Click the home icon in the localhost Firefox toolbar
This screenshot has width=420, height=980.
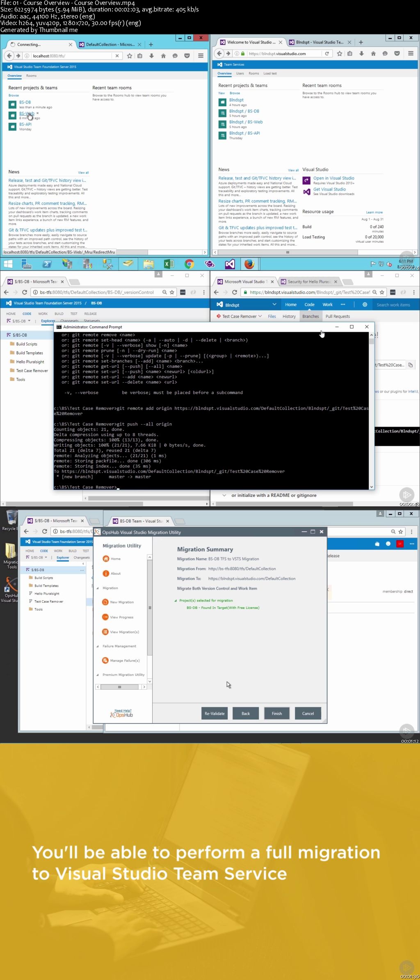pos(163,56)
